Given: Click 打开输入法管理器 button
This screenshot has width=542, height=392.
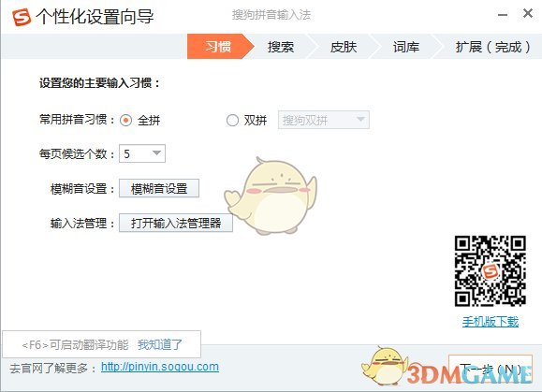Looking at the screenshot, I should [176, 223].
